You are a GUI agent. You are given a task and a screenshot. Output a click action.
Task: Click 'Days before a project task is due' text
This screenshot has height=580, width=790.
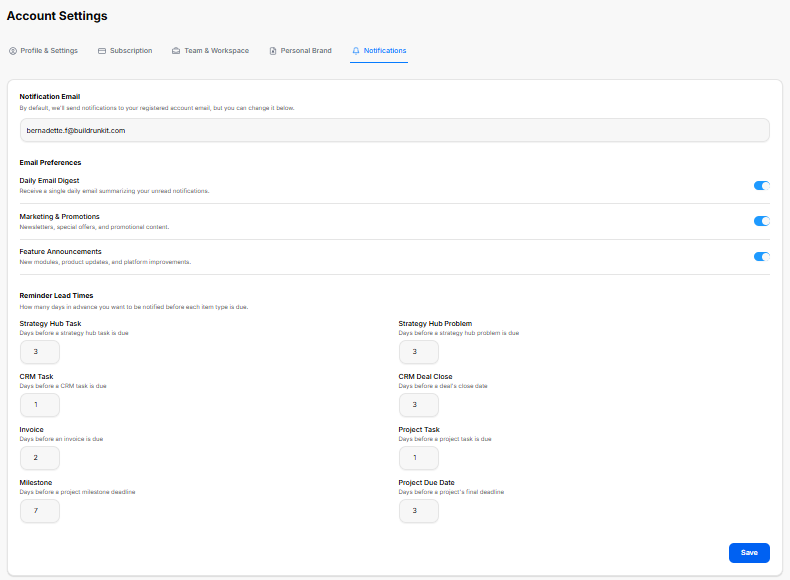pos(445,439)
